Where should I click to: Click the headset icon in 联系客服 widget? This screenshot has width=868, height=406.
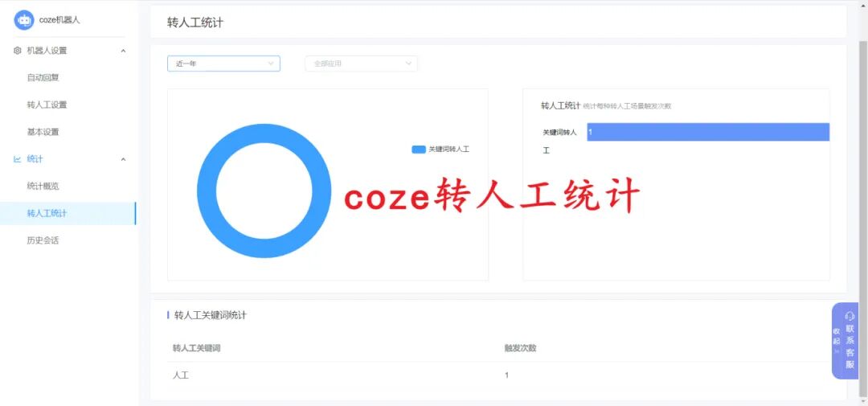point(850,316)
